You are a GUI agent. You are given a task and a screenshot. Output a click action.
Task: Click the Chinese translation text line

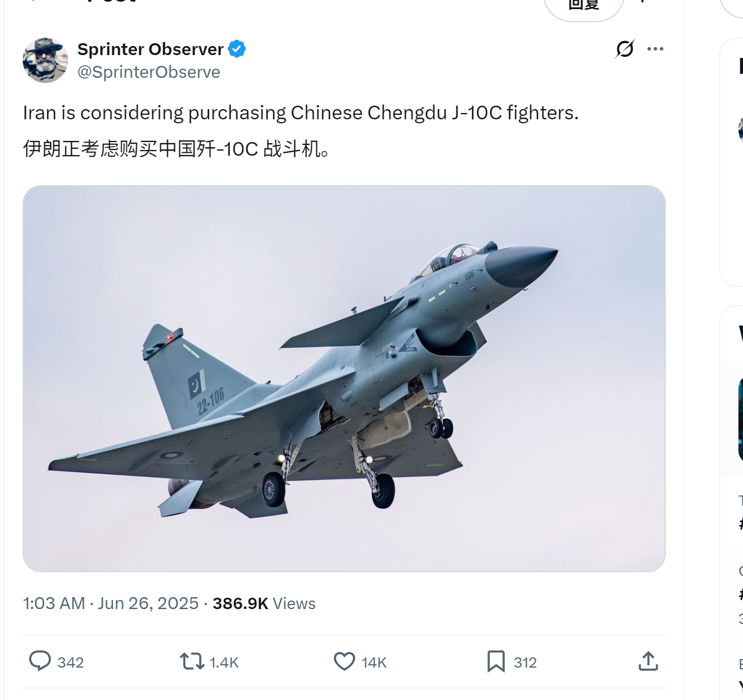click(176, 149)
